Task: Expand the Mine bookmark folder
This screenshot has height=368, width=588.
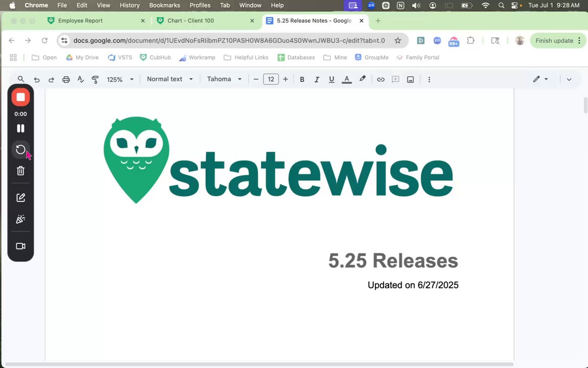Action: click(x=335, y=57)
